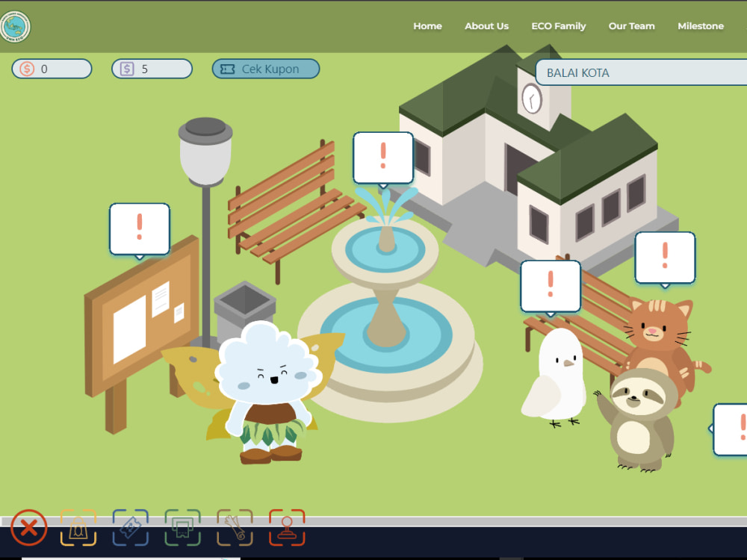
Task: Open the blue ticket coupon icon
Action: point(131,528)
